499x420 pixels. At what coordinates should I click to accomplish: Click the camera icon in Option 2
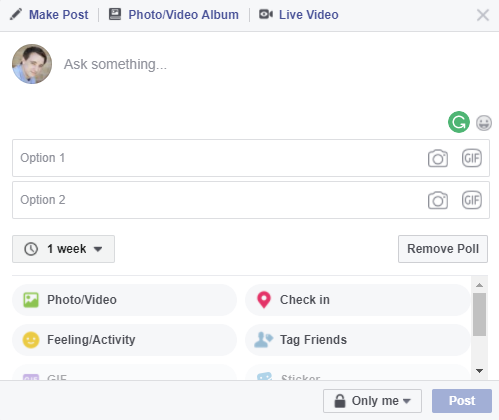pyautogui.click(x=438, y=200)
